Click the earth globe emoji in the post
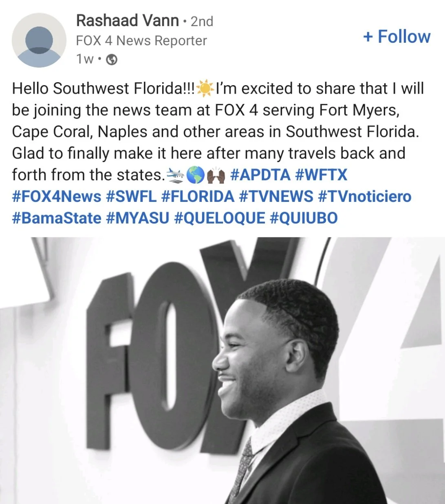 pos(195,175)
